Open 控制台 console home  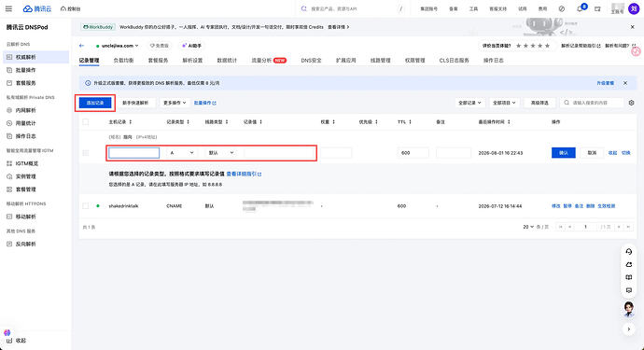coord(71,8)
